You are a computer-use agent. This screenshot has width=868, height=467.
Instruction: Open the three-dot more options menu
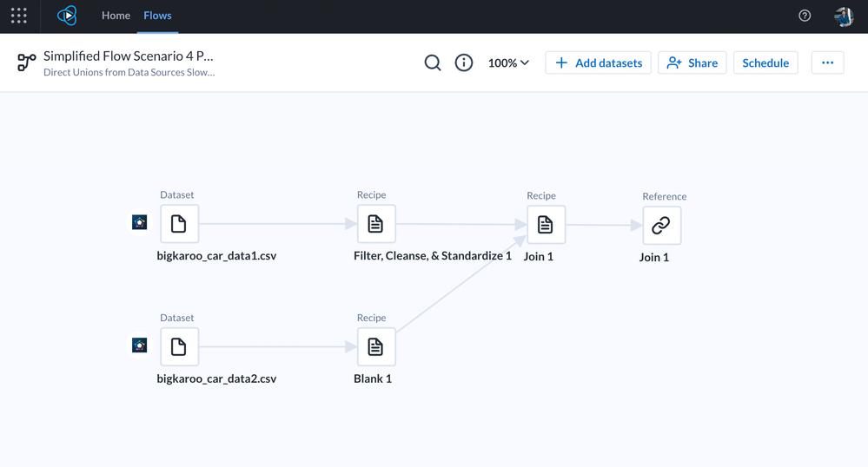pos(827,62)
